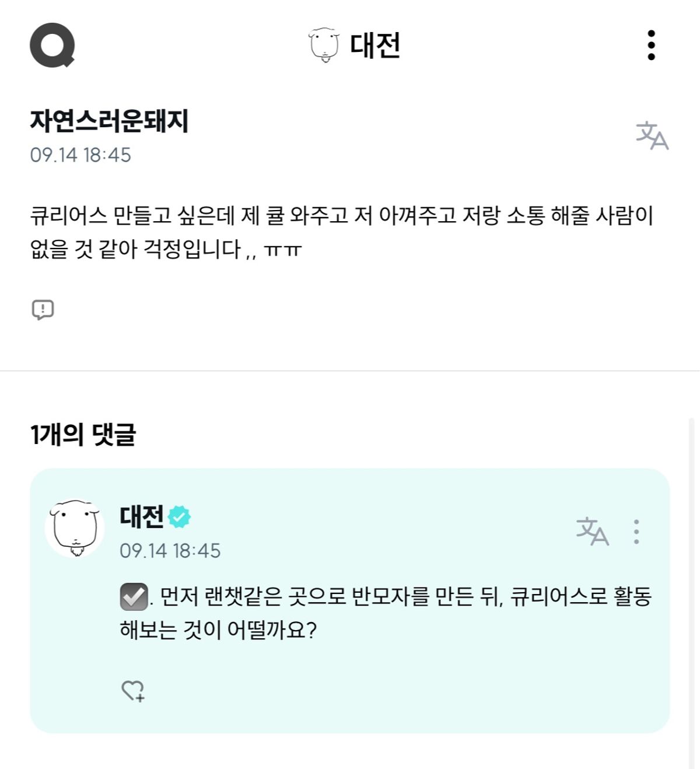This screenshot has width=700, height=769.
Task: Open 대전 commenter name link
Action: point(142,517)
